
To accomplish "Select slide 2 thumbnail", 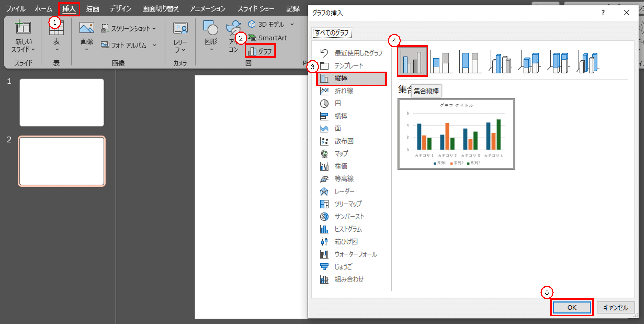I will (62, 161).
